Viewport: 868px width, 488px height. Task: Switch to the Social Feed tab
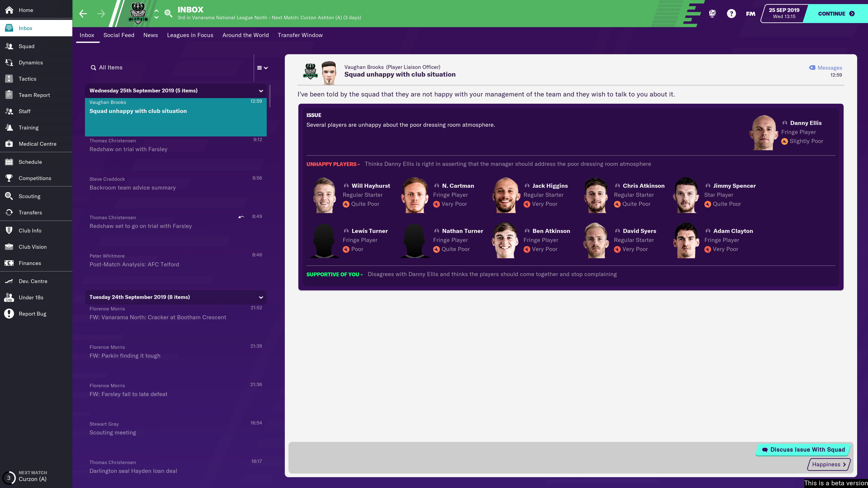pyautogui.click(x=119, y=35)
